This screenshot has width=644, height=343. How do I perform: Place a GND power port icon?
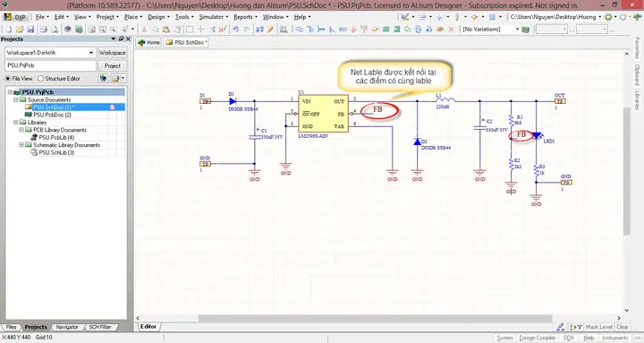tap(353, 30)
